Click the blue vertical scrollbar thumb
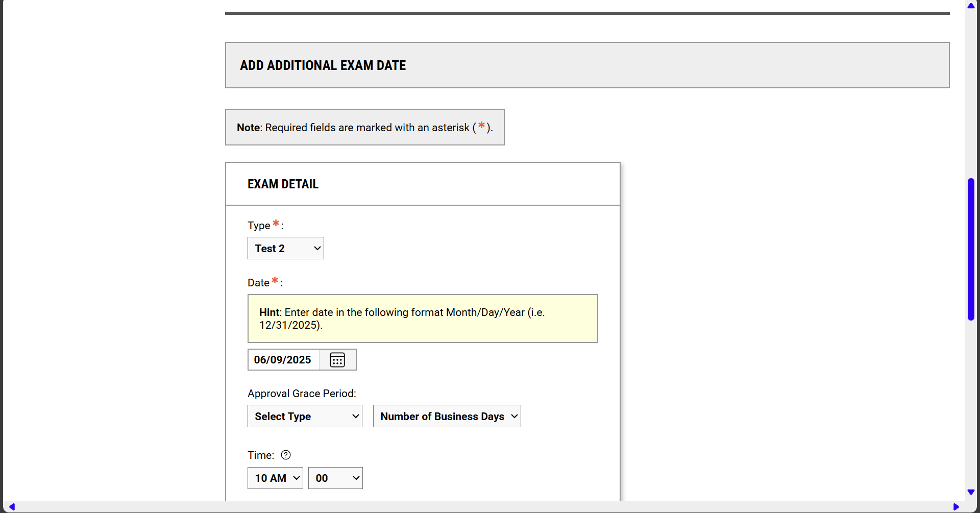Screen dimensions: 980x513 [x=971, y=249]
